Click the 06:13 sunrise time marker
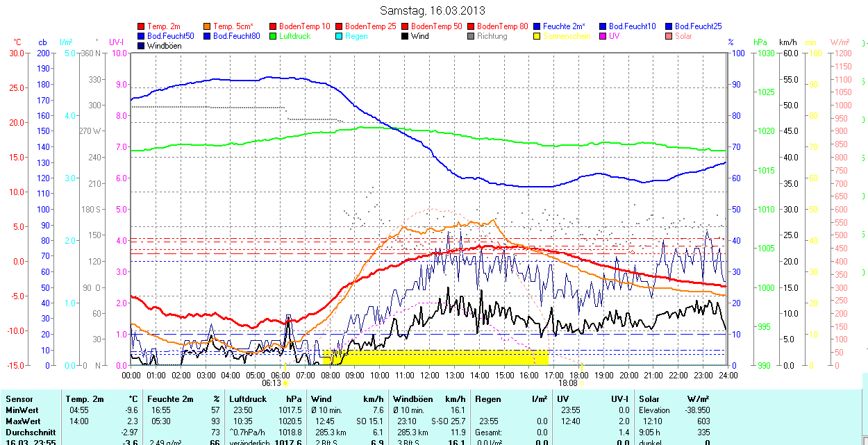This screenshot has height=445, width=868. coord(272,383)
